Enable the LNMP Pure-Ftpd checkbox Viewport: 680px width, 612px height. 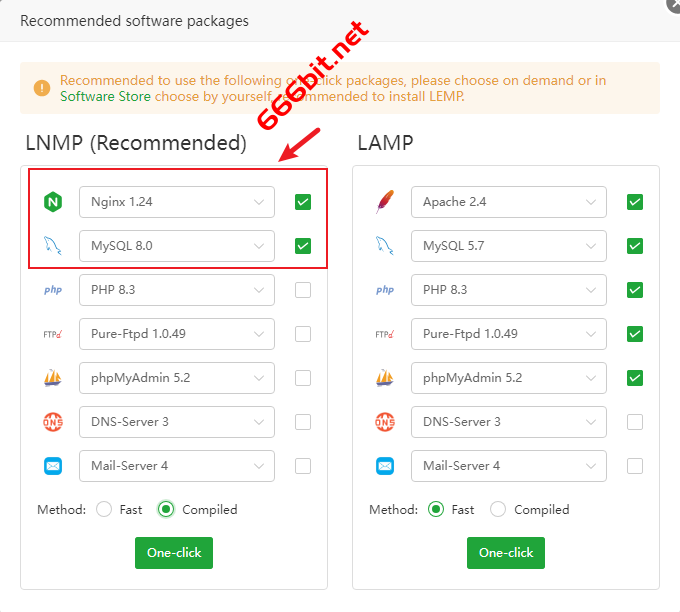303,334
